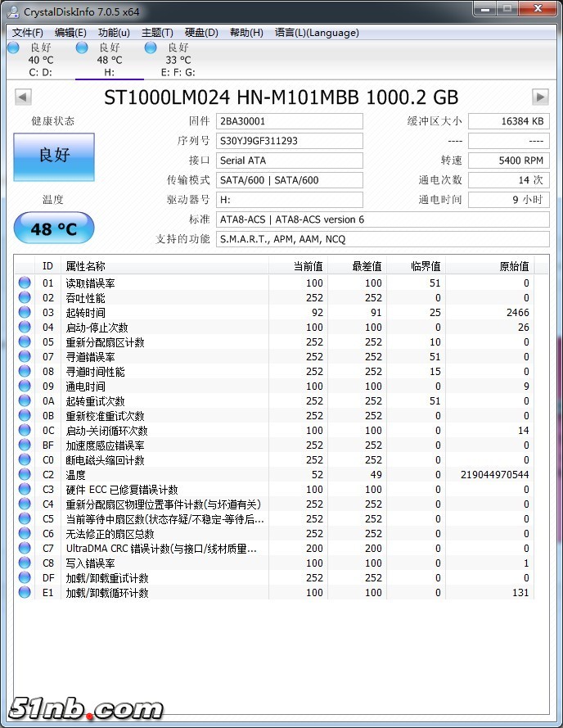563x728 pixels.
Task: Click the supported features field S.M.A.R.T., APM
Action: point(383,239)
